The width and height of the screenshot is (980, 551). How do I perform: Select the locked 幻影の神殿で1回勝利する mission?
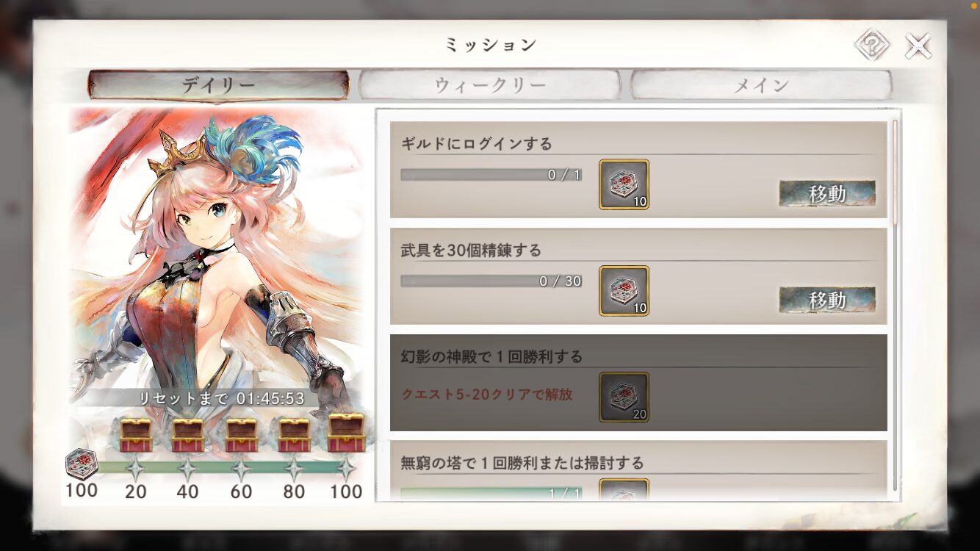coord(638,383)
